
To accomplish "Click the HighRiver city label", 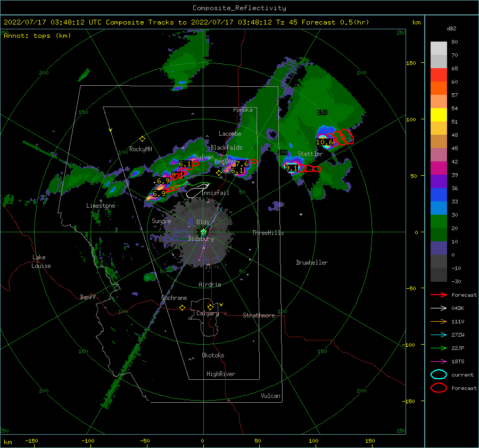I will coord(221,374).
